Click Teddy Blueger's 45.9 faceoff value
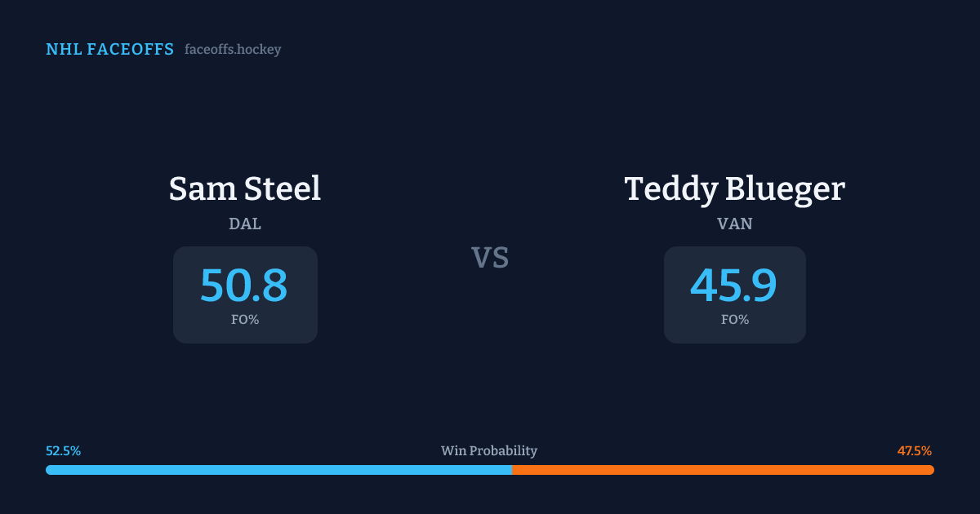Image resolution: width=980 pixels, height=514 pixels. pyautogui.click(x=734, y=286)
